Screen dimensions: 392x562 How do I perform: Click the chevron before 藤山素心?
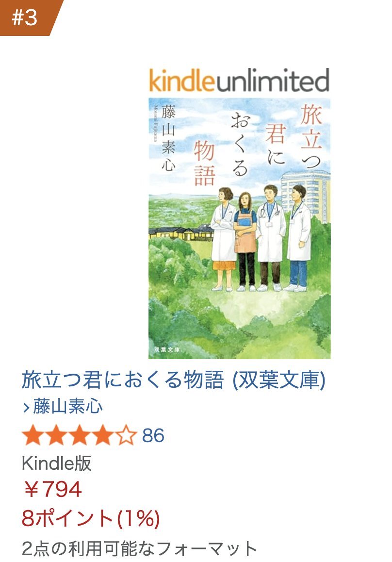coord(26,408)
